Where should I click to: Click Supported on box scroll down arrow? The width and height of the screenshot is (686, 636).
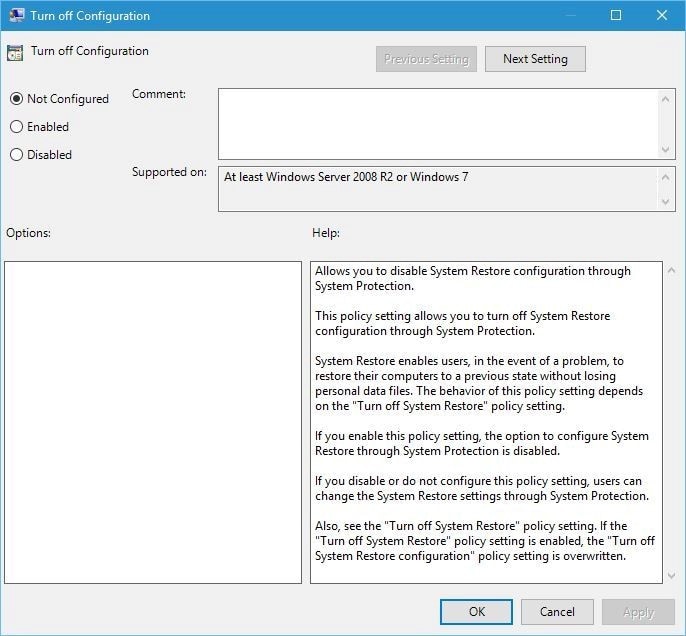coord(665,202)
